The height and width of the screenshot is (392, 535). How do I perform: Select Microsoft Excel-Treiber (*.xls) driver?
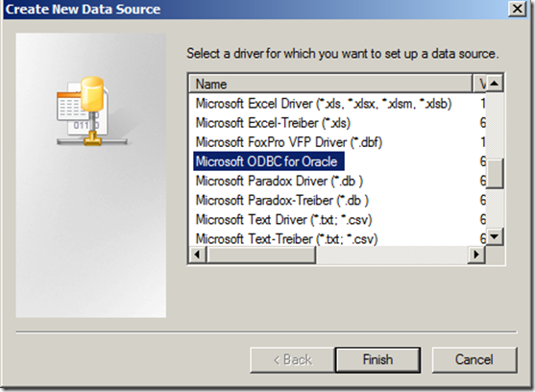[273, 123]
